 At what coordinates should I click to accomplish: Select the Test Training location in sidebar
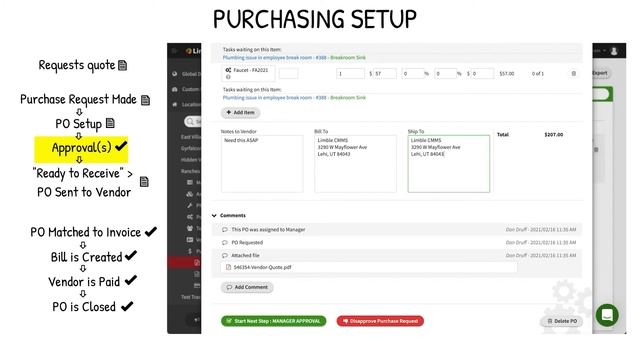click(191, 297)
